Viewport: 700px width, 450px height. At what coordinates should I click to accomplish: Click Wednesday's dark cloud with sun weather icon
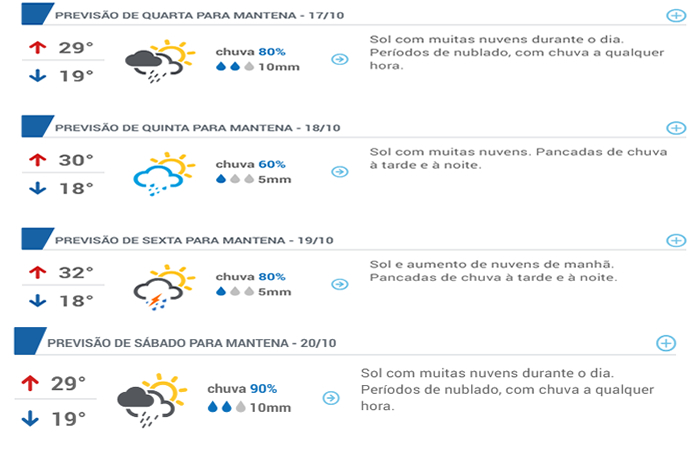point(160,62)
